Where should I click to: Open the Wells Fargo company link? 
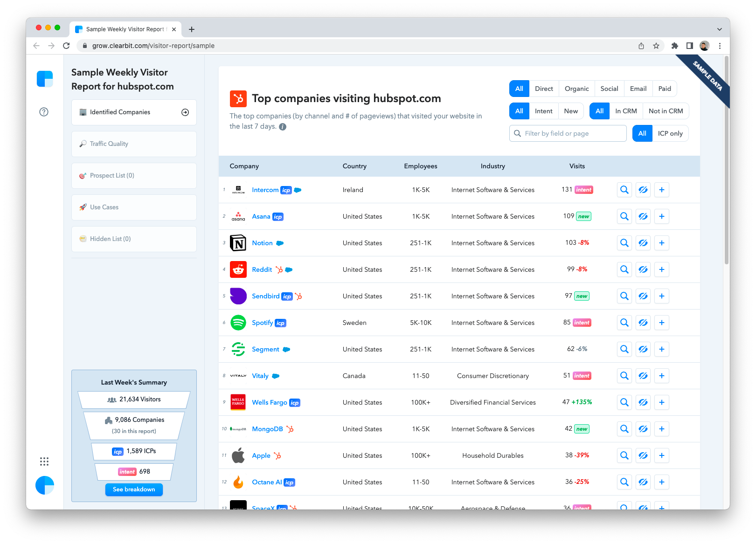click(270, 402)
